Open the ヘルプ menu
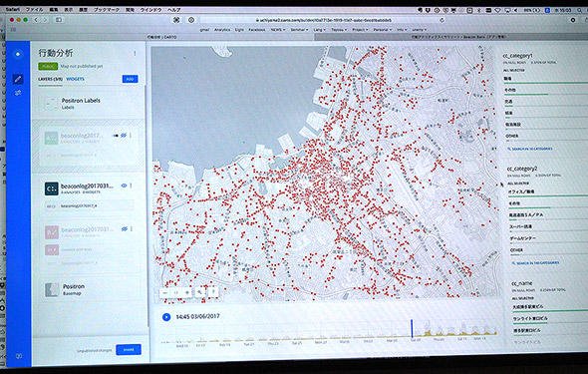588x374 pixels. (173, 10)
